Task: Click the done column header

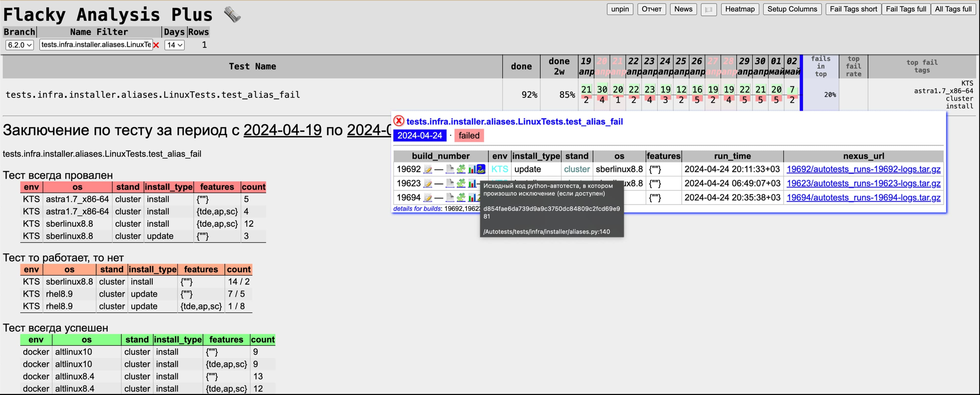Action: (x=521, y=67)
